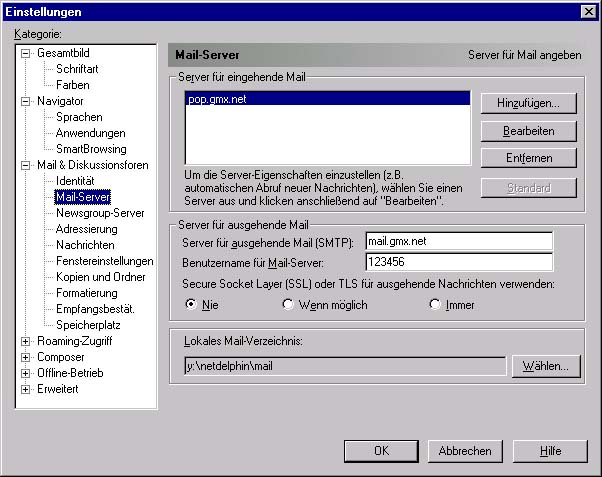Expand the Offline-Betrieb category
Screen dimensions: 602x477
(x=25, y=373)
